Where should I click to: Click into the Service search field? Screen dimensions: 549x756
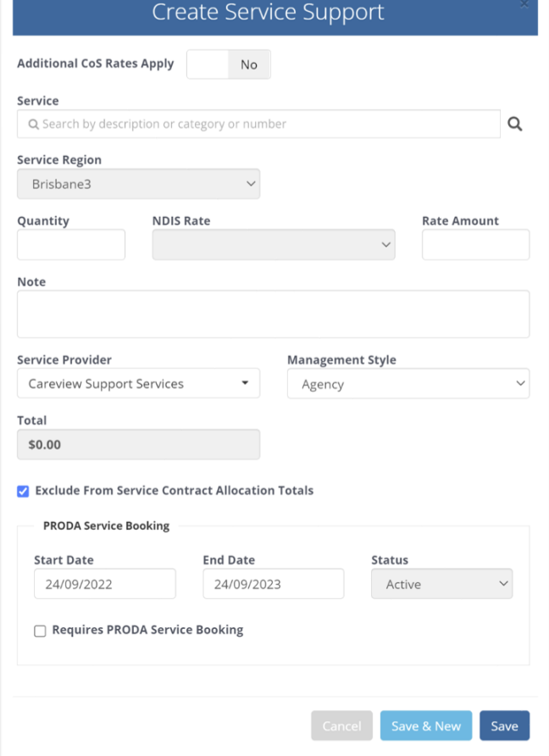click(258, 124)
